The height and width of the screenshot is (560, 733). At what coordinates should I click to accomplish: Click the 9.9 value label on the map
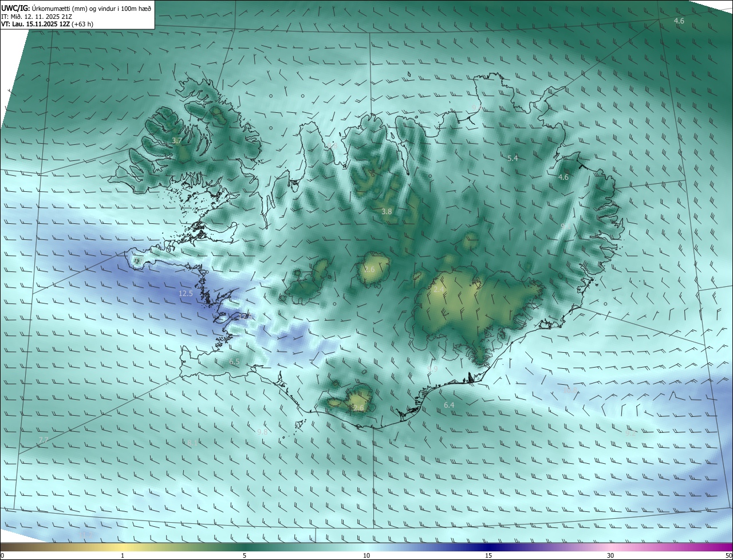pos(432,369)
